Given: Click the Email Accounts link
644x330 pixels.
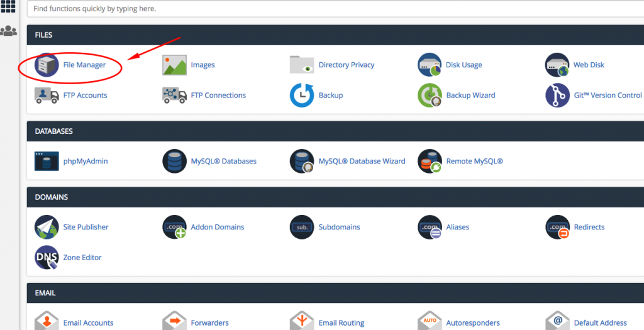Looking at the screenshot, I should click(x=88, y=323).
